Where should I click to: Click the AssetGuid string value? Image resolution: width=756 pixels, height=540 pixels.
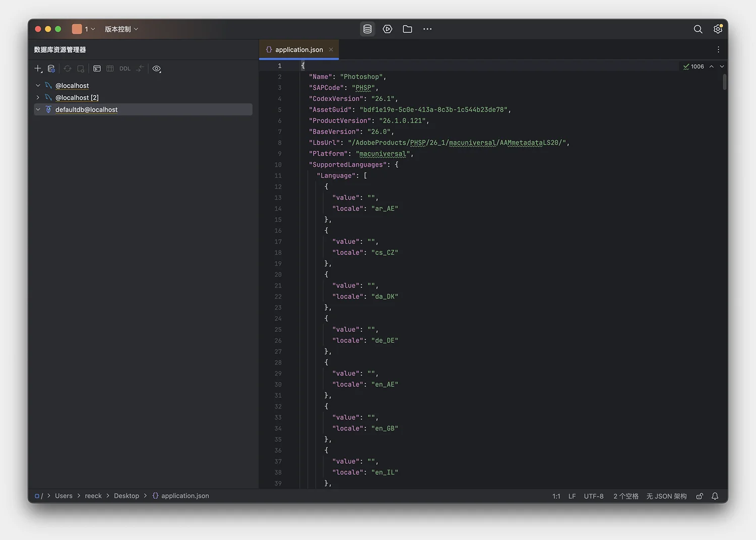[434, 110]
